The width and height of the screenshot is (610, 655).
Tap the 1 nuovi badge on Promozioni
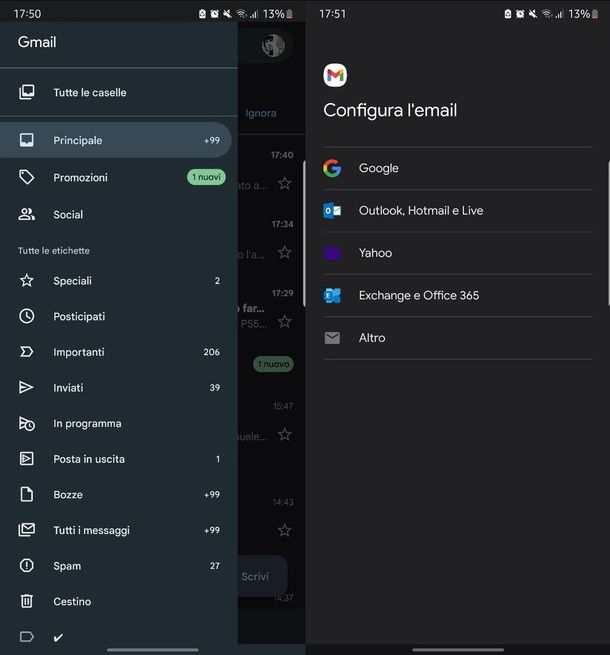(x=206, y=177)
